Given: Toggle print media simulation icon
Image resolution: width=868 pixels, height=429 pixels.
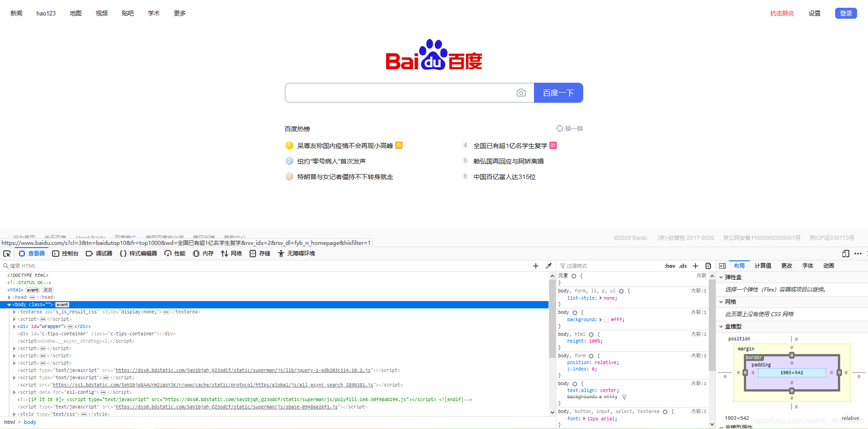Looking at the screenshot, I should [x=708, y=266].
